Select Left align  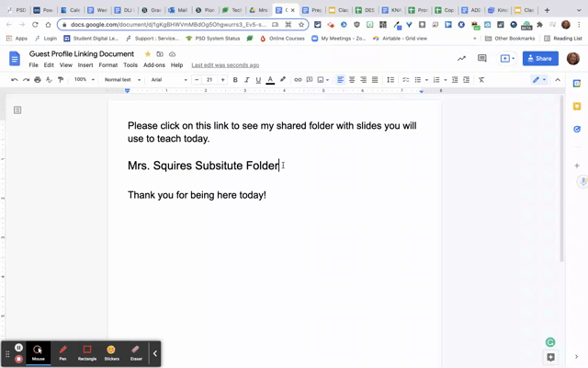pyautogui.click(x=340, y=80)
